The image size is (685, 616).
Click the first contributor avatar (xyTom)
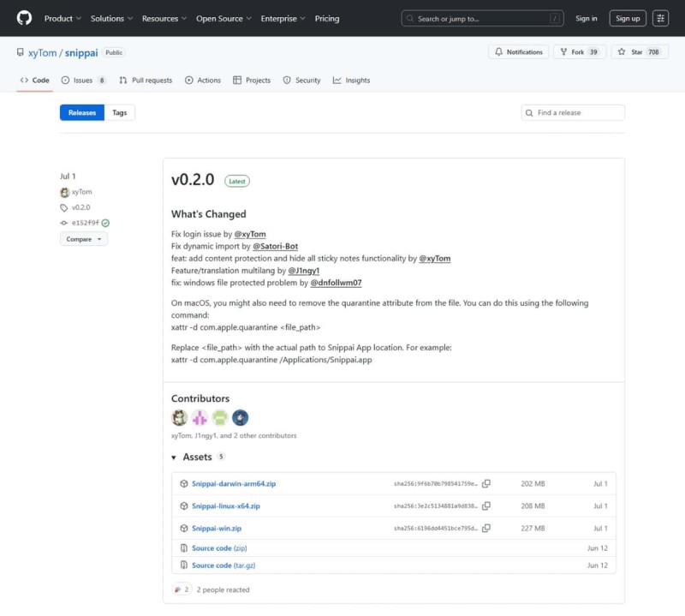tap(179, 418)
